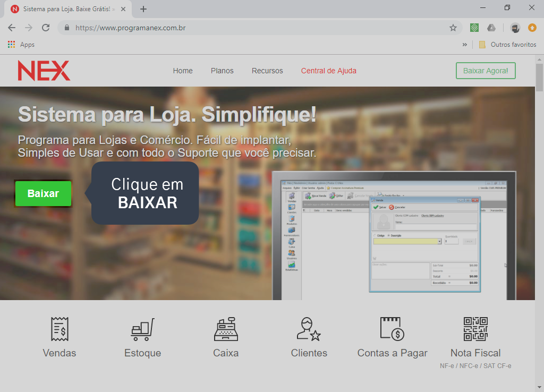Screen dimensions: 544x392
Task: Toggle the bookmark star for this page
Action: coord(453,28)
